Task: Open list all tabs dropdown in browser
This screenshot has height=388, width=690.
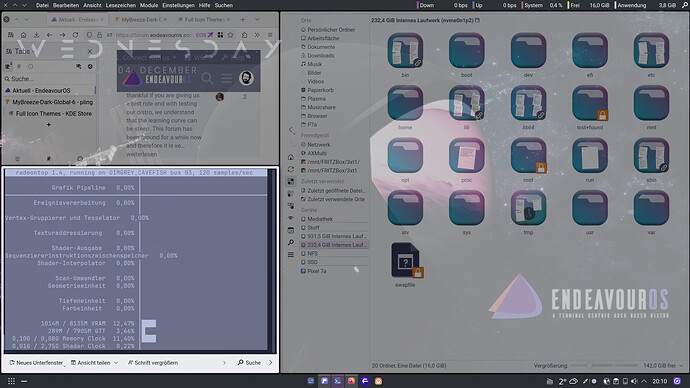Action: click(257, 19)
